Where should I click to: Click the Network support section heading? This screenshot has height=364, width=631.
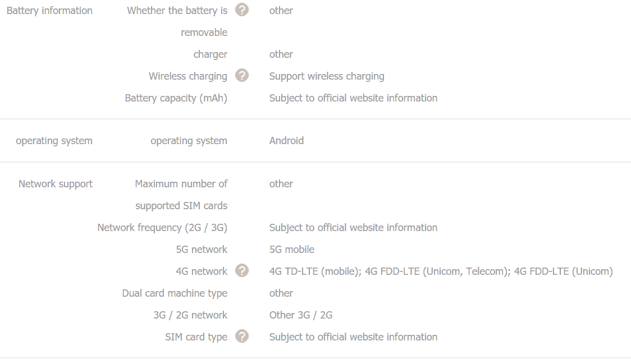coord(56,184)
